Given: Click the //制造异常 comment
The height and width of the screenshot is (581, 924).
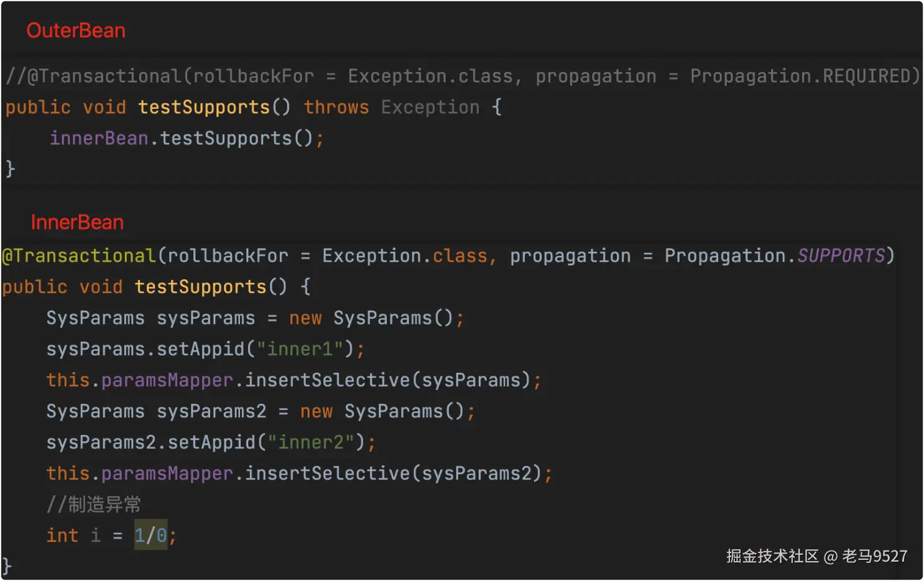Looking at the screenshot, I should click(94, 504).
